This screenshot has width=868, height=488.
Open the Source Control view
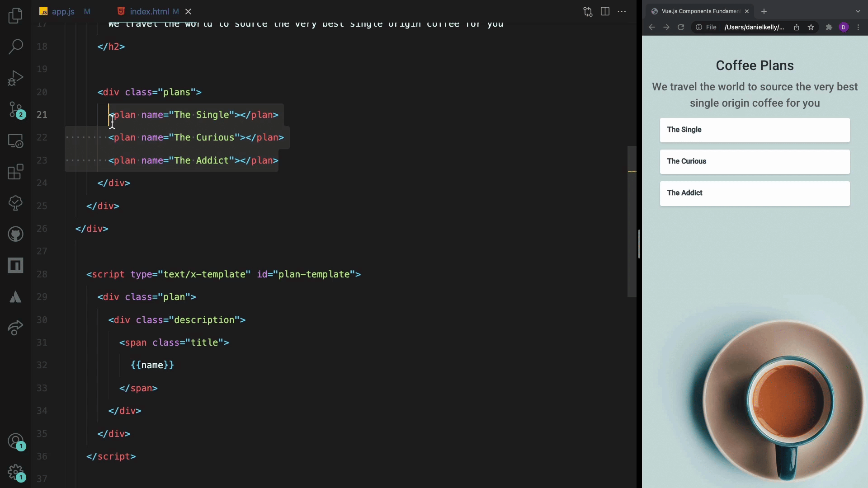point(16,109)
